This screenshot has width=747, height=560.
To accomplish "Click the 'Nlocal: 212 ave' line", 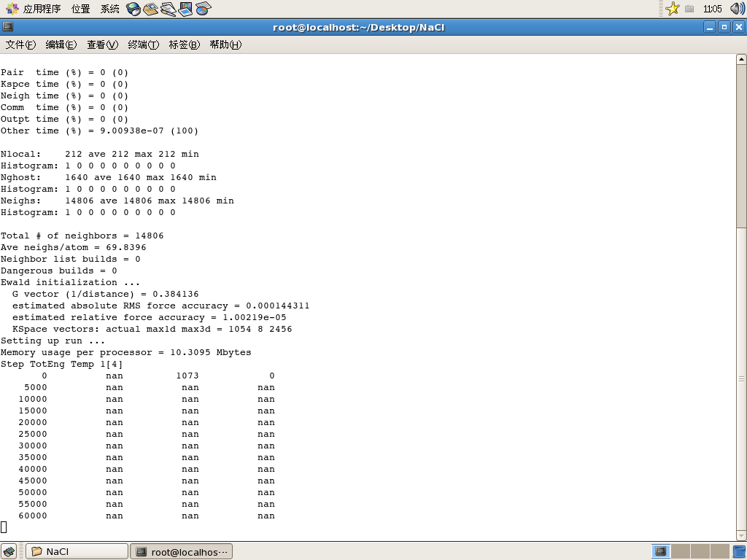I will coord(99,155).
